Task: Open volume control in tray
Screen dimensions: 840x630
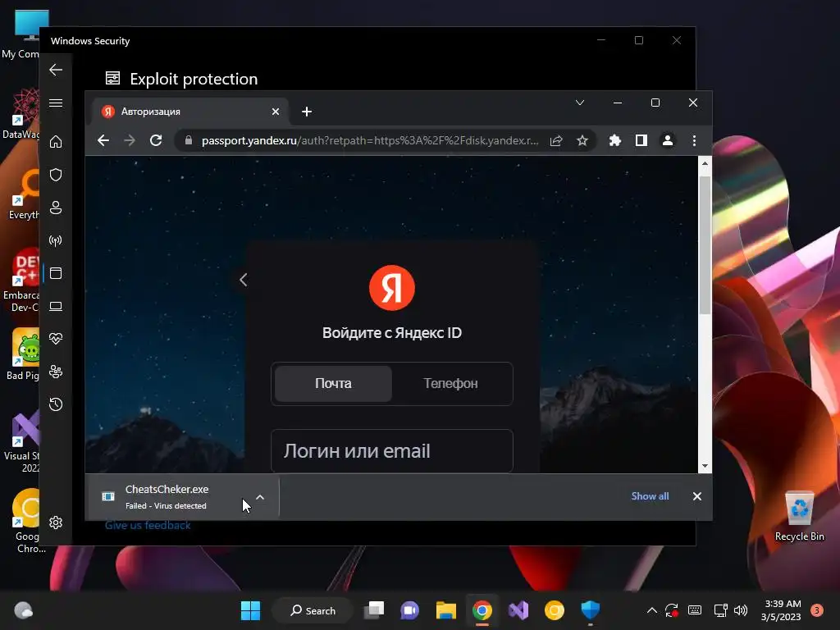Action: [x=741, y=610]
